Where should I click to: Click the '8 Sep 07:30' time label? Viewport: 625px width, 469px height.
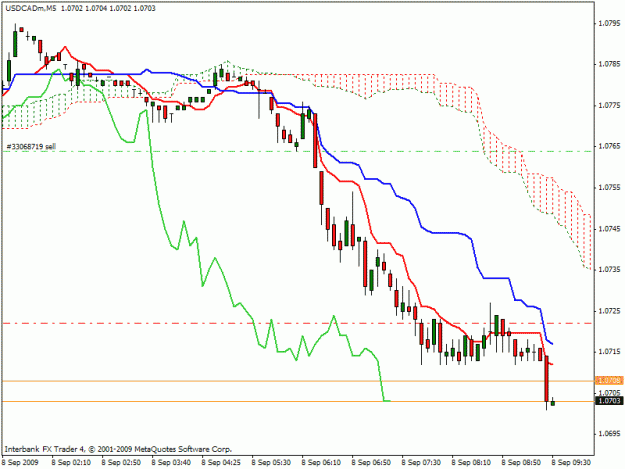[421, 463]
